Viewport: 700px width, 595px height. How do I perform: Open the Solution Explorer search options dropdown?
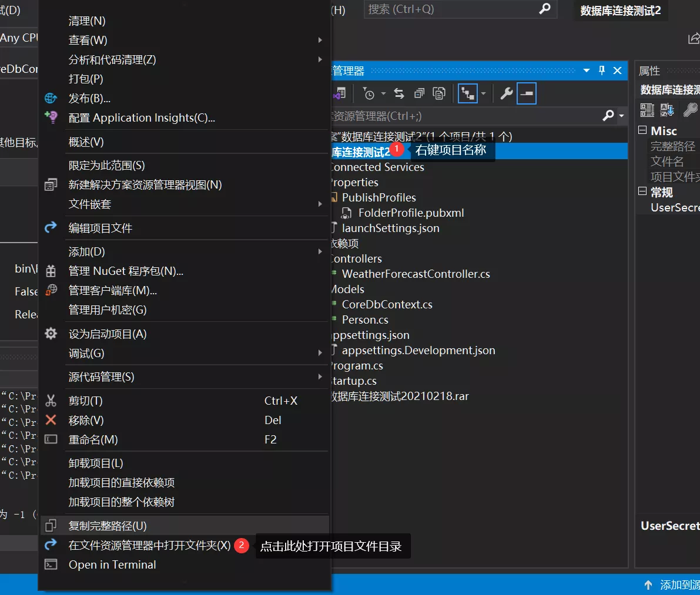click(621, 116)
